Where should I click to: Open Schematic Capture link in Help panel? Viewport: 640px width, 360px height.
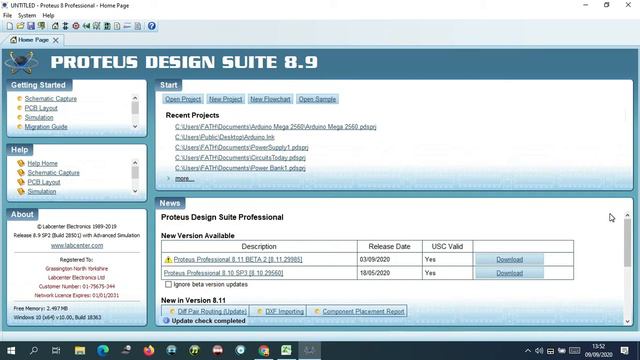(53, 173)
